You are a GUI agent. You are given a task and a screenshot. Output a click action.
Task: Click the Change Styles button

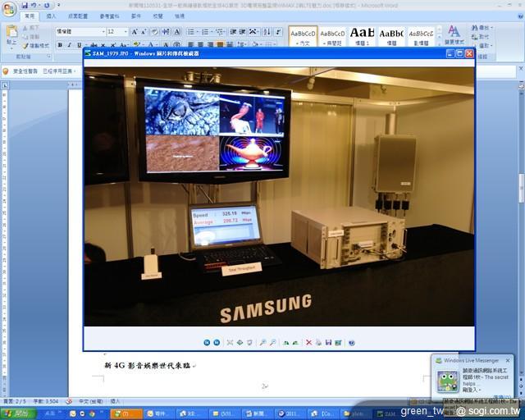(x=454, y=35)
